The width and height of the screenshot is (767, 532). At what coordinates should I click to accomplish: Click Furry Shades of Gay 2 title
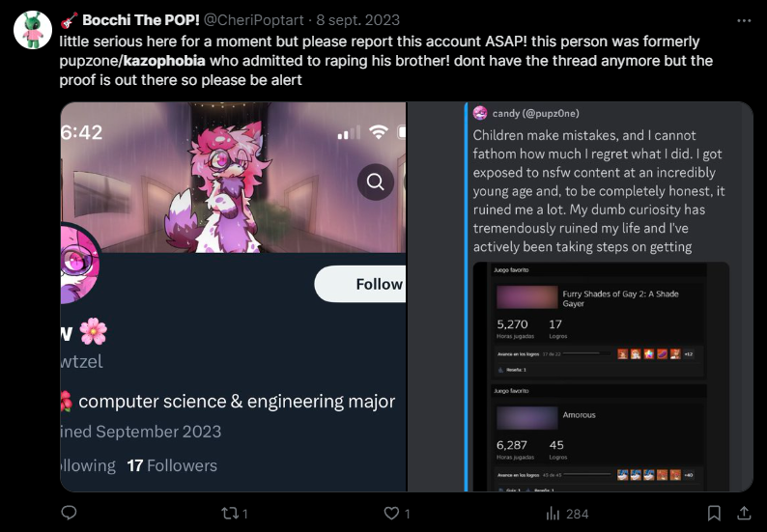[620, 298]
